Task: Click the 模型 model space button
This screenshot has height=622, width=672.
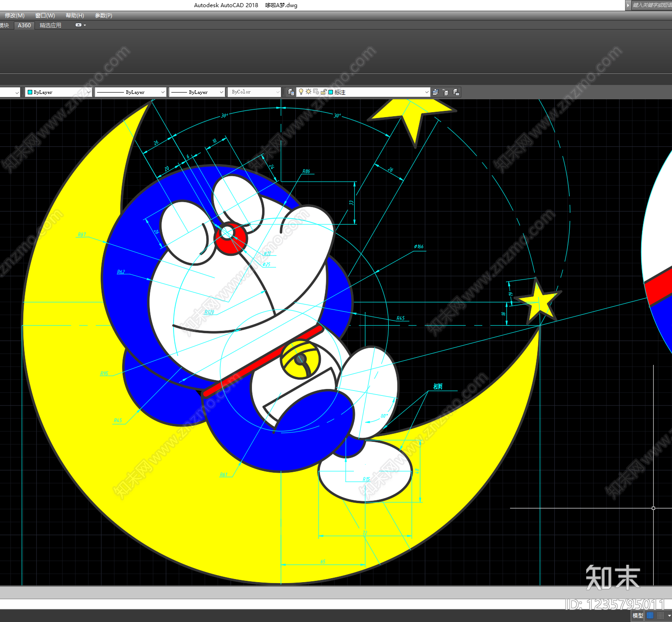Action: (x=638, y=616)
